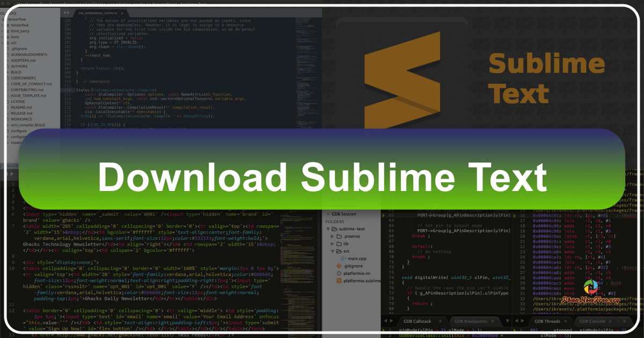Expand the lib folder

[332, 244]
